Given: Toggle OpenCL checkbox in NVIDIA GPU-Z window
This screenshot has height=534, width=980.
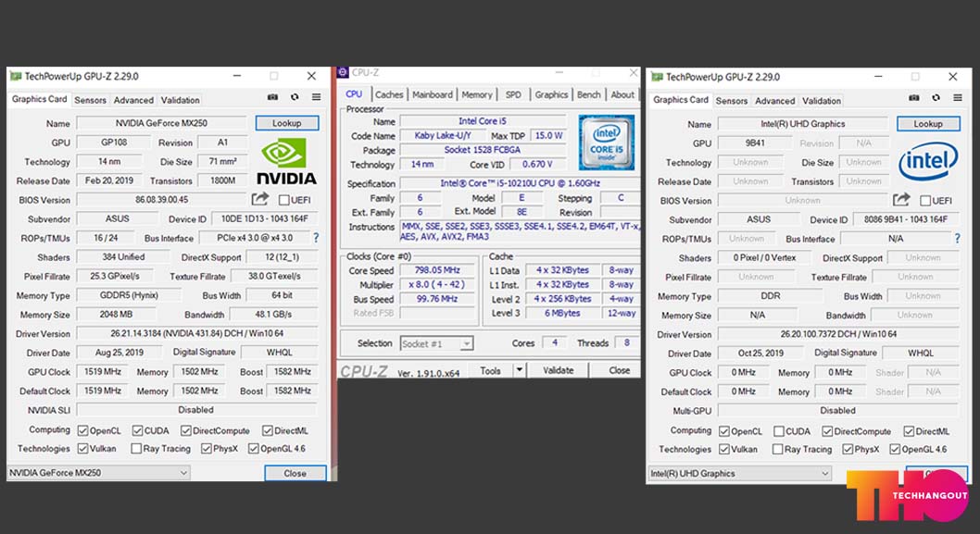Looking at the screenshot, I should coord(82,430).
